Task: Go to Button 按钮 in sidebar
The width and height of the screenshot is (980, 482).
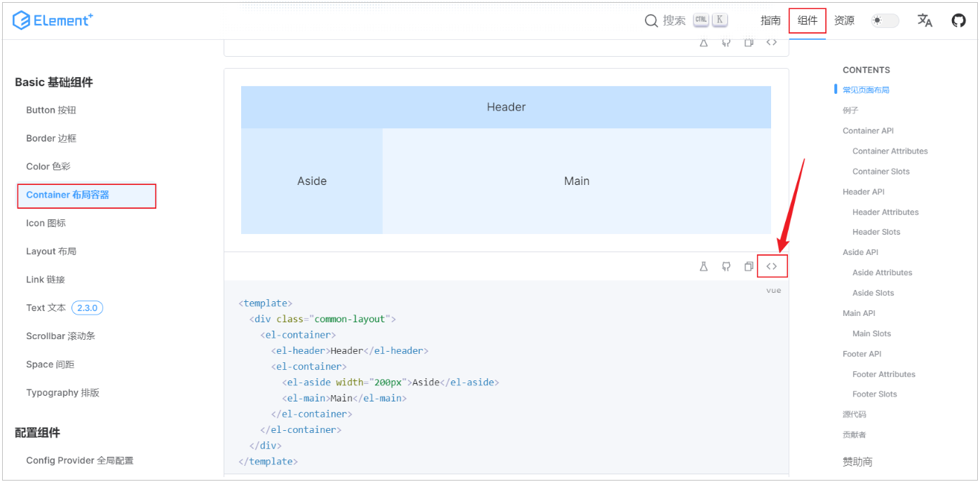Action: pyautogui.click(x=51, y=110)
